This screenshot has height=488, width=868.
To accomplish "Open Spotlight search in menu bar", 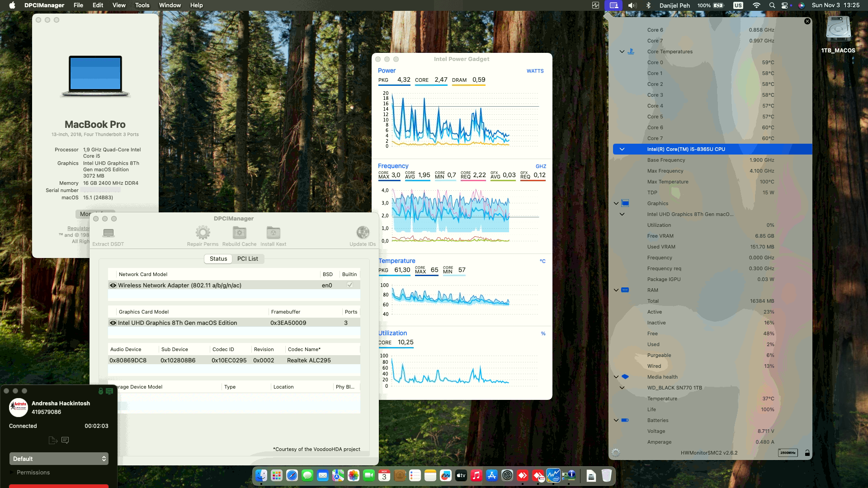I will [772, 5].
